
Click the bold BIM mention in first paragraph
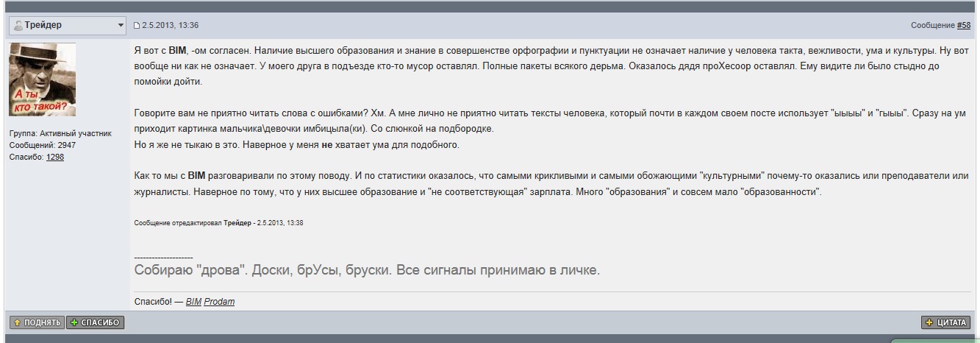[x=177, y=50]
